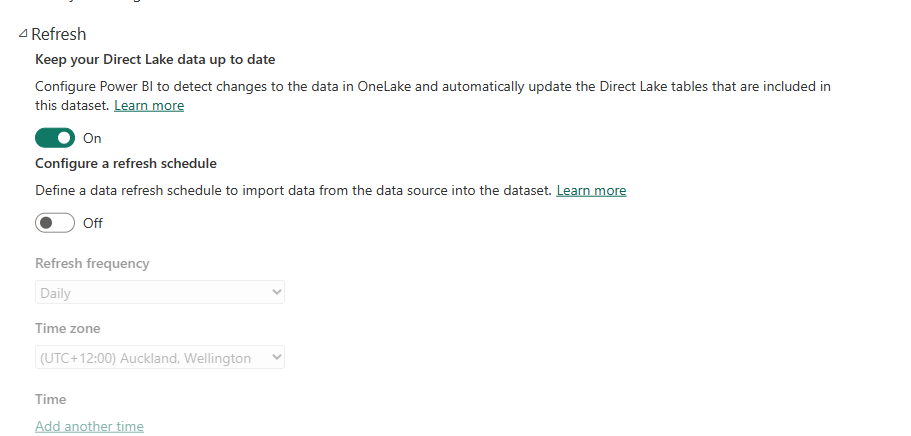Screen dimensions: 911x436
Task: Open Learn more link for Direct Lake
Action: 148,105
